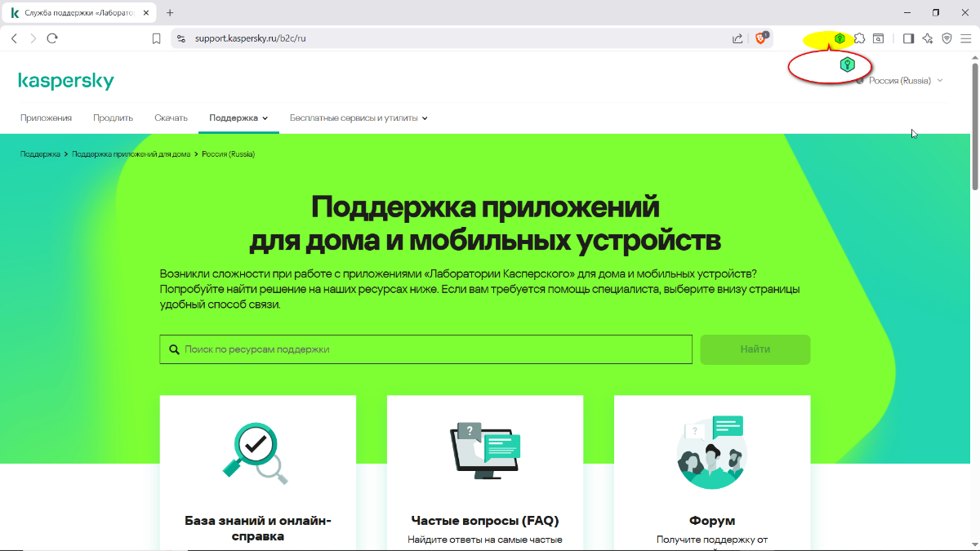Click the Brave Shields lion icon
Image resolution: width=980 pixels, height=551 pixels.
761,38
